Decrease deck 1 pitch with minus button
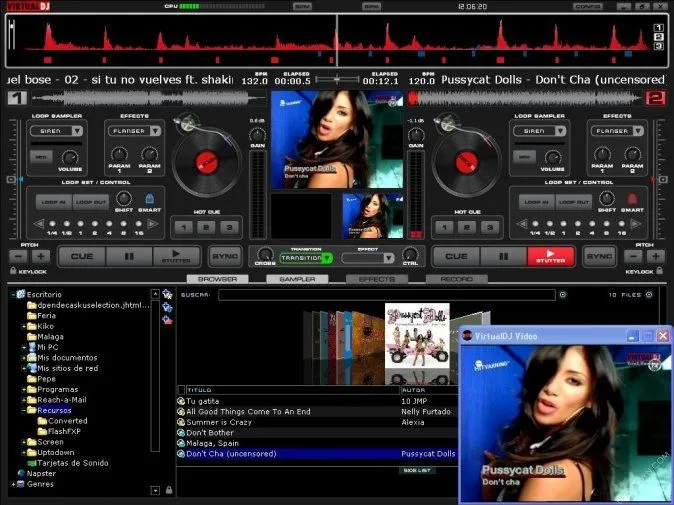 tap(18, 257)
